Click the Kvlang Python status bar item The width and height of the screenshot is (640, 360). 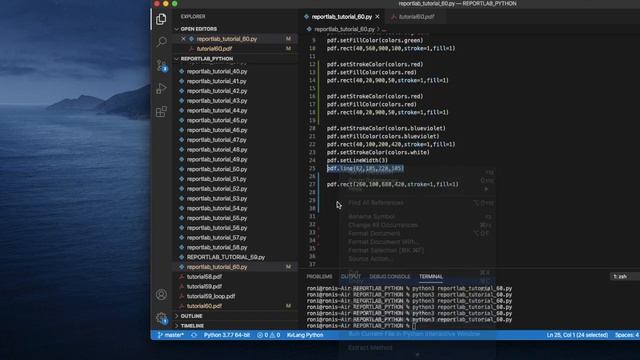304,335
